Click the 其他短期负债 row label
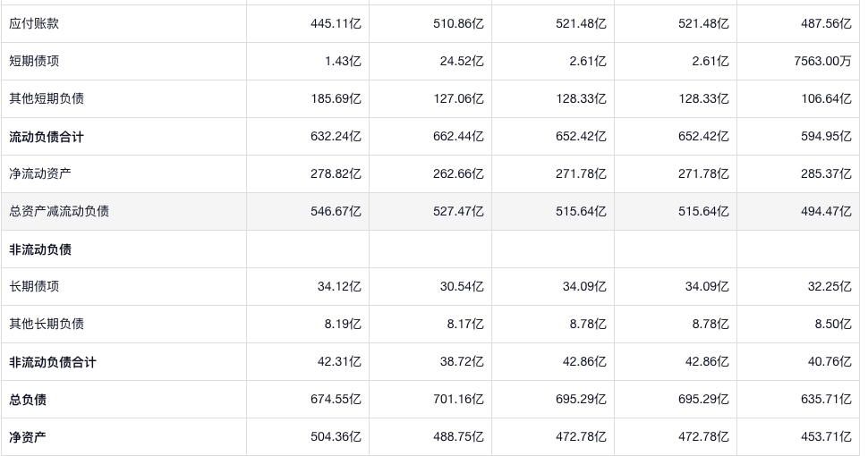The image size is (868, 456). (x=47, y=99)
